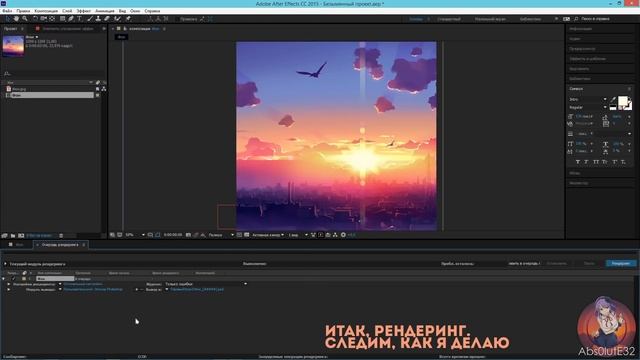Click the superscript T icon
The image size is (640, 360).
click(x=614, y=162)
